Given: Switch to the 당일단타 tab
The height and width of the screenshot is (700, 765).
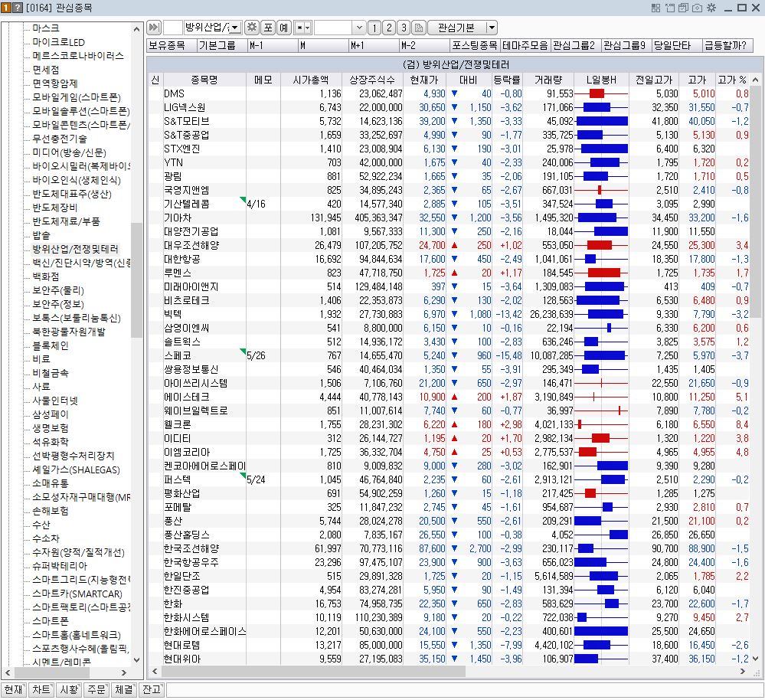Looking at the screenshot, I should click(677, 45).
